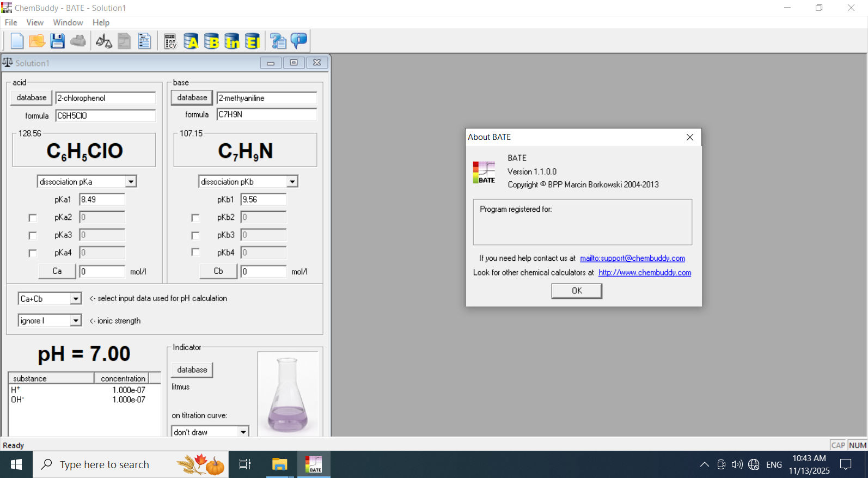The height and width of the screenshot is (478, 868).
Task: Enable the pKb4 checkbox
Action: pyautogui.click(x=195, y=252)
